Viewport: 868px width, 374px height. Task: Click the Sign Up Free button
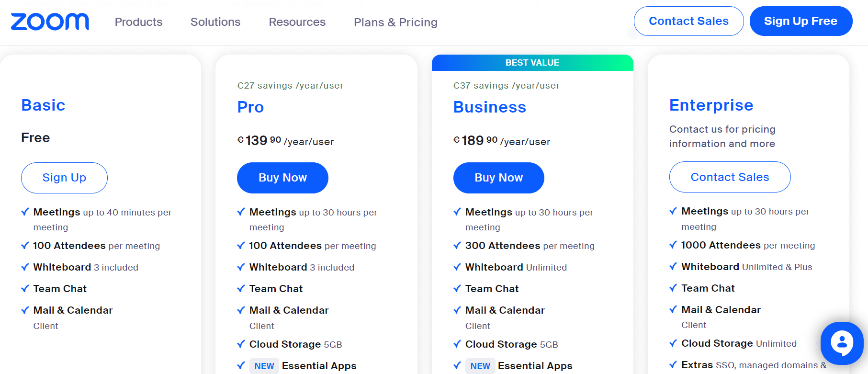point(800,21)
